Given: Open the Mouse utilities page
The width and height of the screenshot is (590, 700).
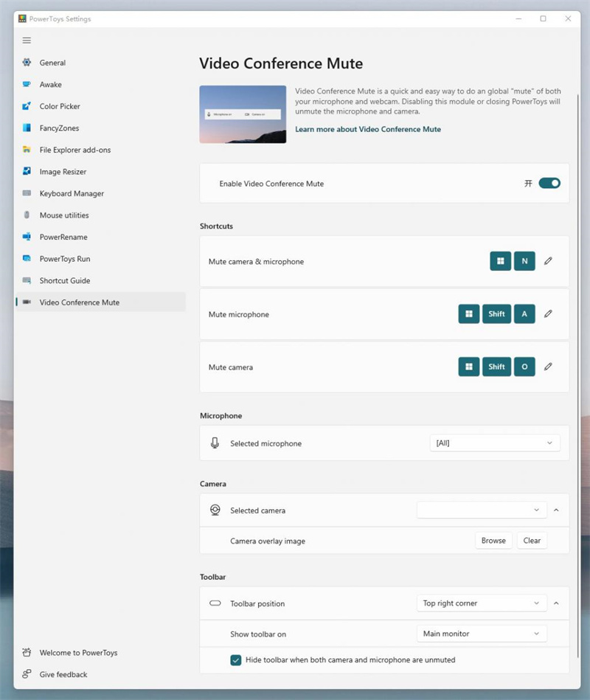Looking at the screenshot, I should pyautogui.click(x=64, y=215).
